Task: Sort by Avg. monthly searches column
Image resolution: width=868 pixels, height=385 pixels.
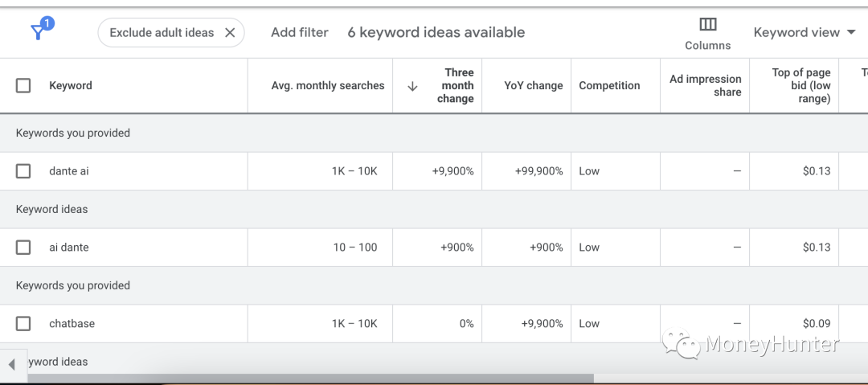Action: 328,86
